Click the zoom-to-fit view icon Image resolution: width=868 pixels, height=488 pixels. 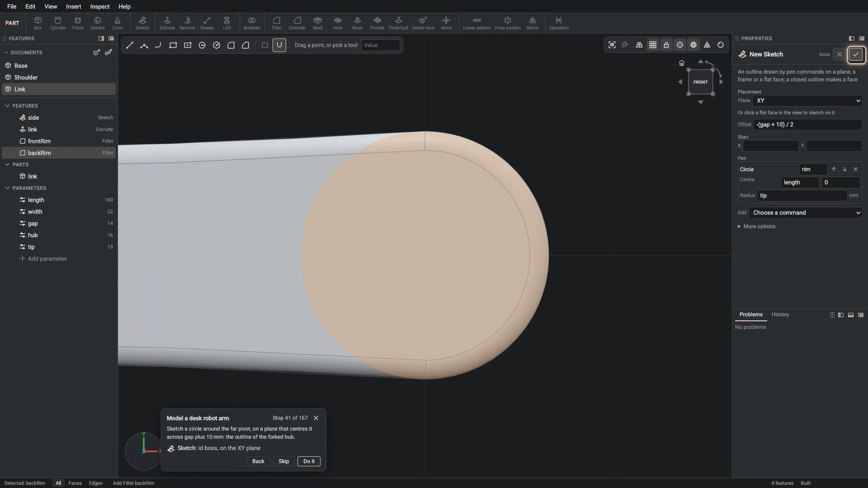pos(612,45)
